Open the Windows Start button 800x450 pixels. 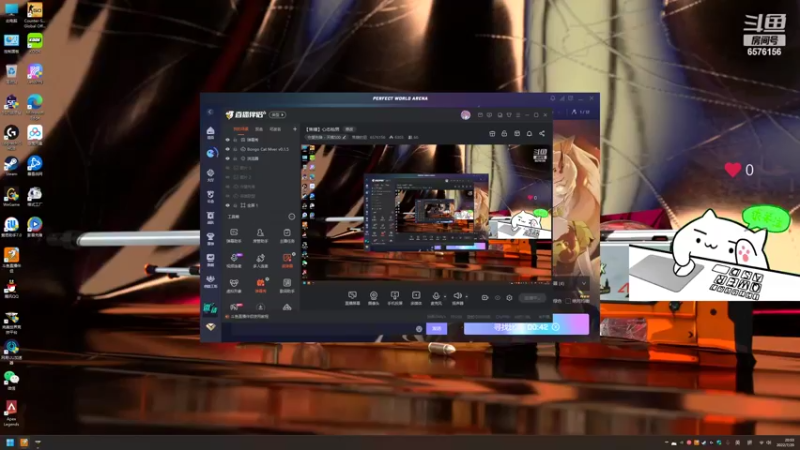(x=10, y=442)
